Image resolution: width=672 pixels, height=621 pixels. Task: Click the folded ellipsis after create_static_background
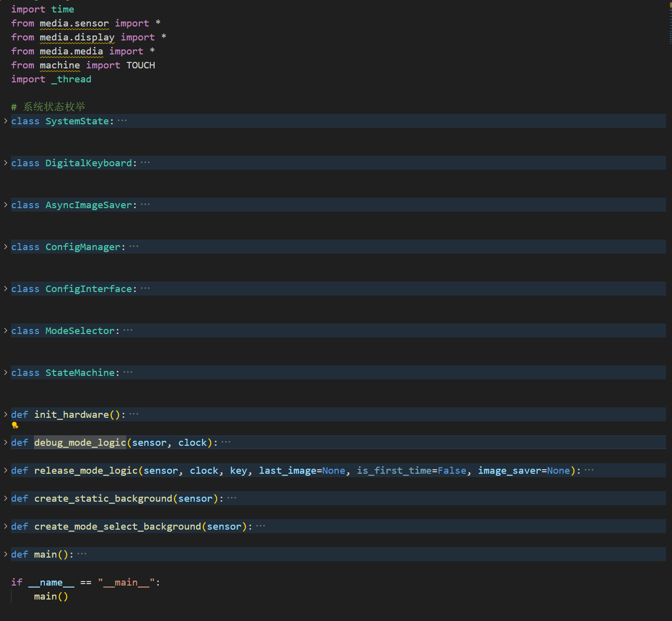232,498
